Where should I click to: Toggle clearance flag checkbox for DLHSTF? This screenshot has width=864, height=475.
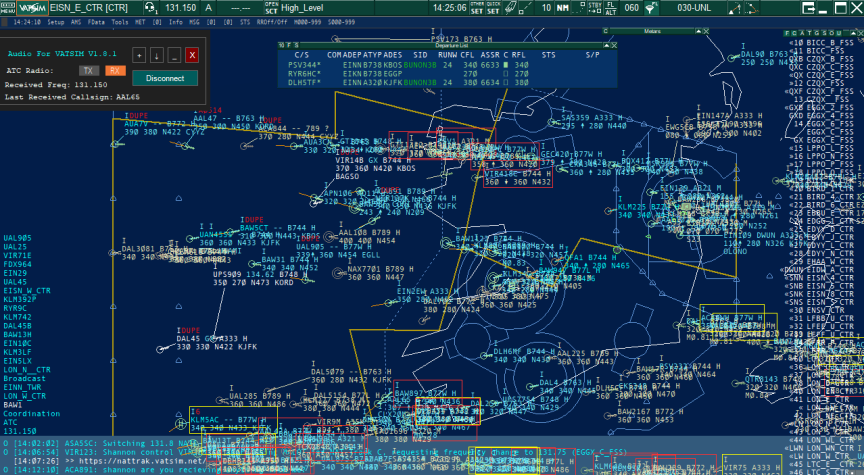point(506,83)
